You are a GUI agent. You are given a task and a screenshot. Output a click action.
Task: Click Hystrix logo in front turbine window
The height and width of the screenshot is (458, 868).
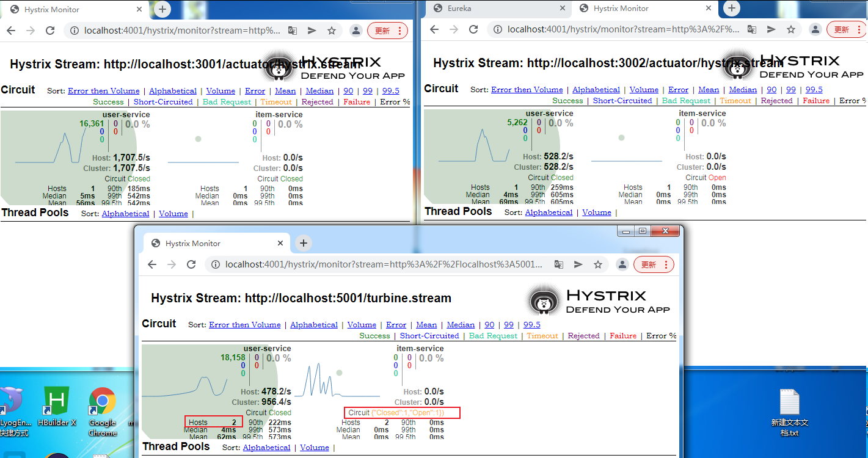pos(598,301)
